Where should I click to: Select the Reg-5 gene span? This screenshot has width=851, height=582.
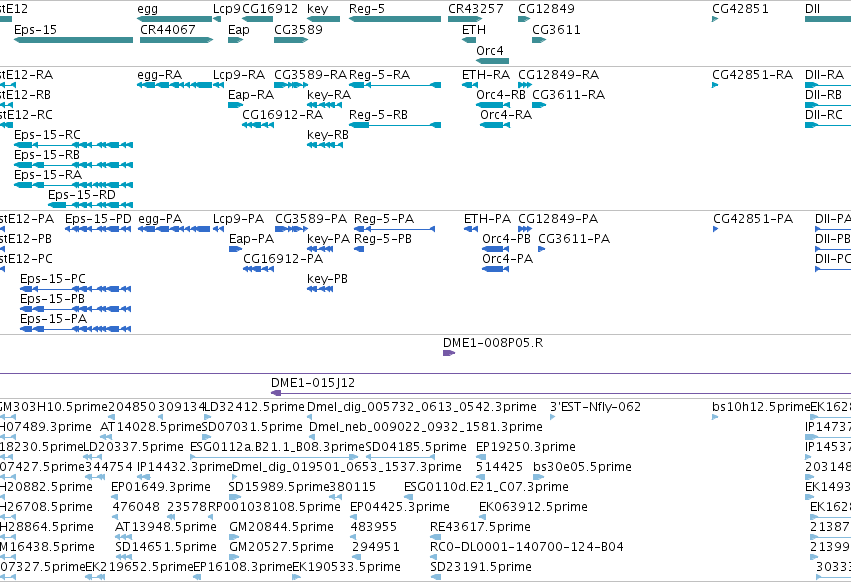pyautogui.click(x=395, y=19)
